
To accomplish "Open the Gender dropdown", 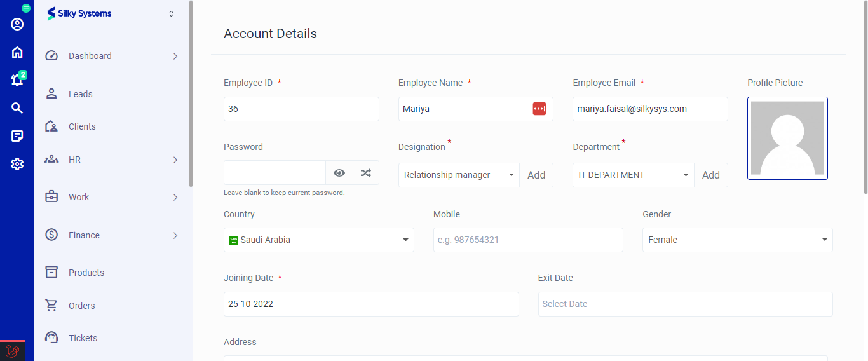I will [x=738, y=240].
